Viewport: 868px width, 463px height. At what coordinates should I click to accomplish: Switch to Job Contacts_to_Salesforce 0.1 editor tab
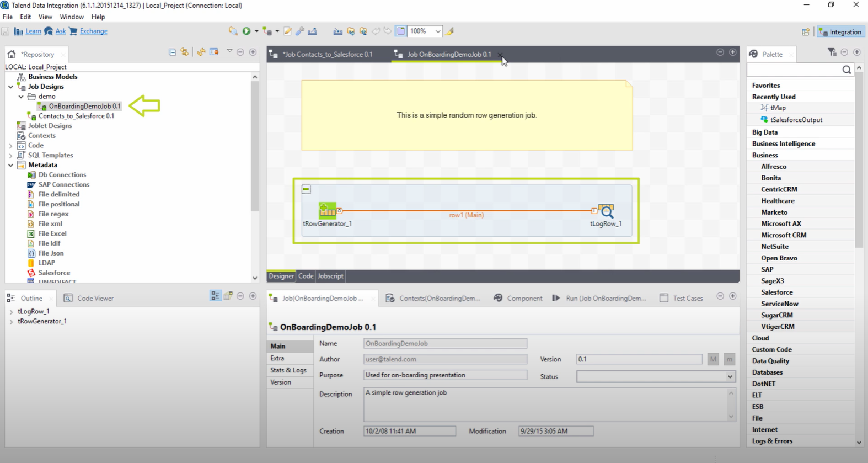(x=327, y=54)
